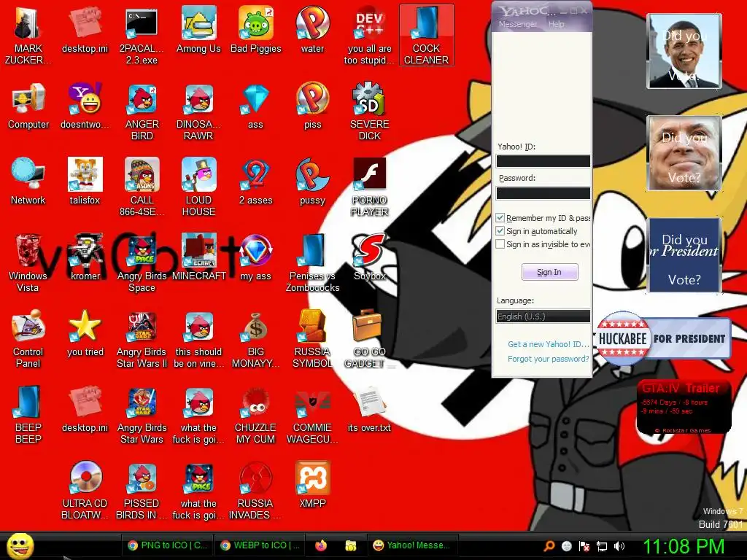Open the network tray icon
This screenshot has height=560, width=747.
point(602,546)
